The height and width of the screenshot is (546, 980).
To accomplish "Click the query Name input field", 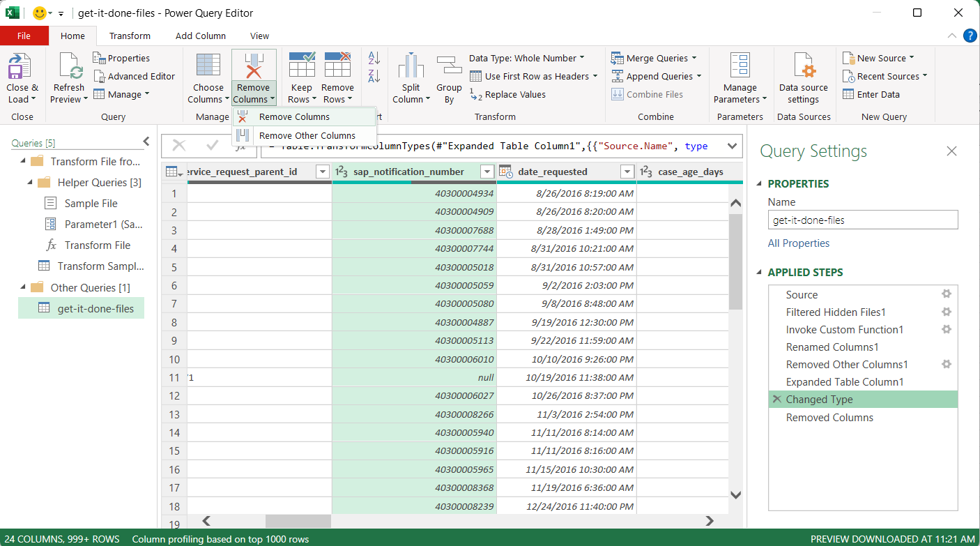I will coord(863,220).
